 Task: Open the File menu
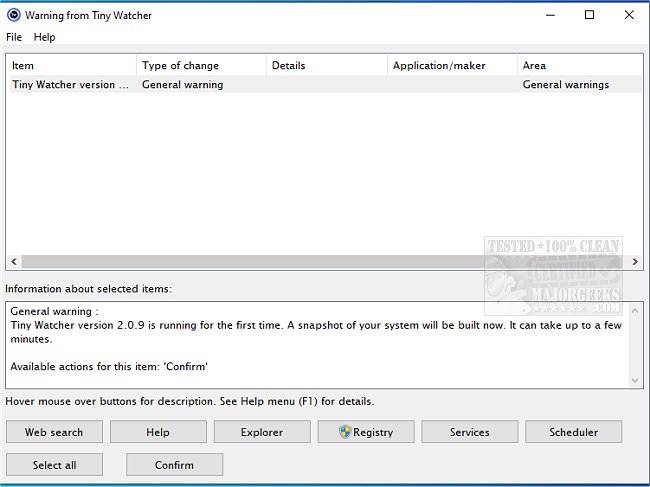(14, 37)
